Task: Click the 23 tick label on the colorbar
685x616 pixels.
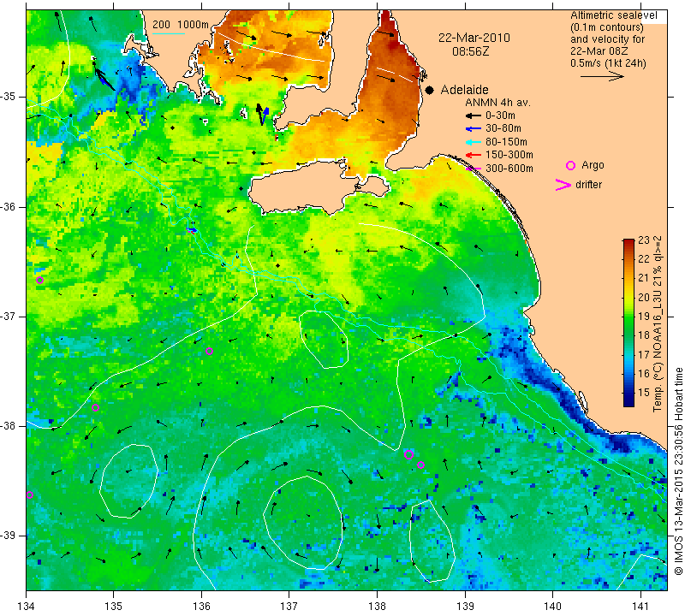Action: 644,240
